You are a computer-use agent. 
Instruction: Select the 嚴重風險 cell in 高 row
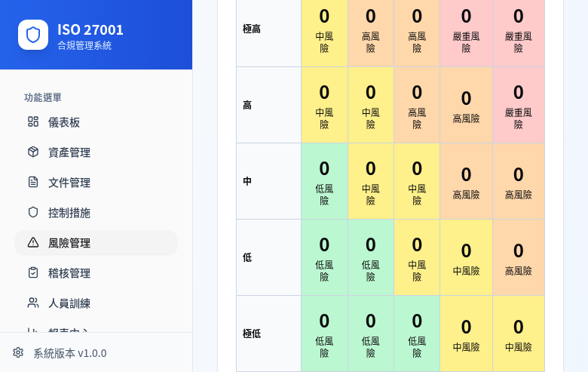point(519,105)
